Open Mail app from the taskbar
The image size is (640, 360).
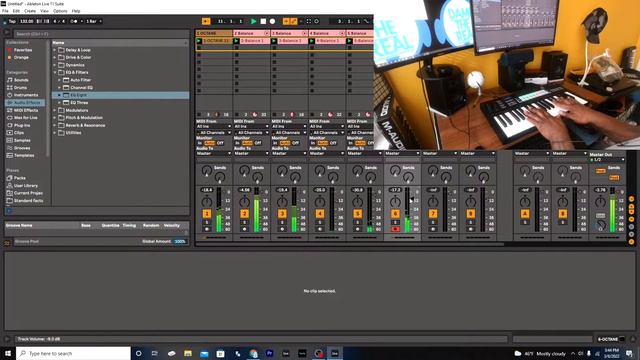pyautogui.click(x=204, y=353)
